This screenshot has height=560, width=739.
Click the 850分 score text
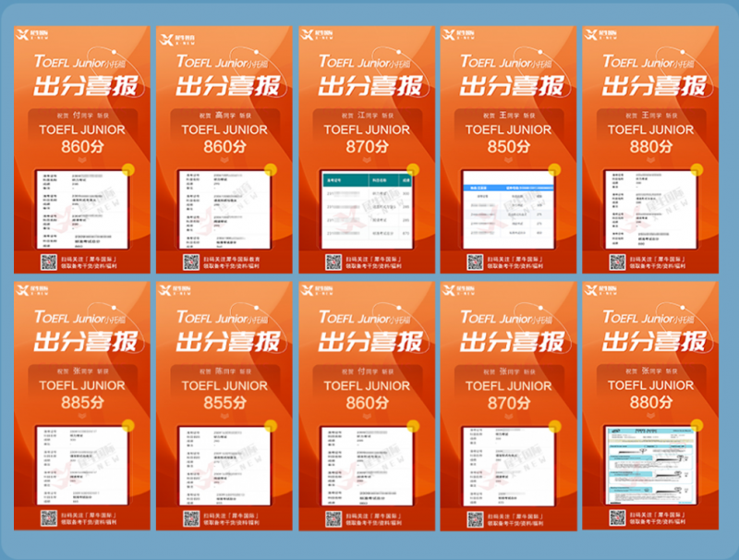pos(509,147)
